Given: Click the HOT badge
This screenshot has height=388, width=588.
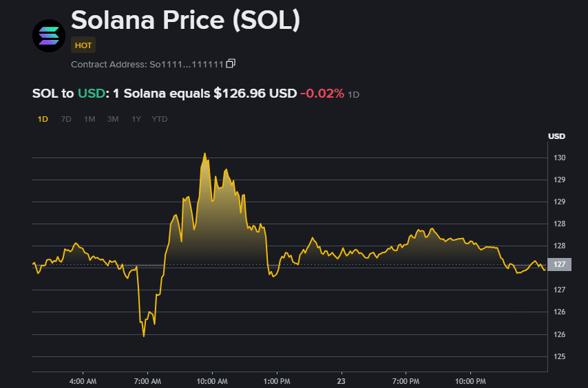Looking at the screenshot, I should (83, 45).
